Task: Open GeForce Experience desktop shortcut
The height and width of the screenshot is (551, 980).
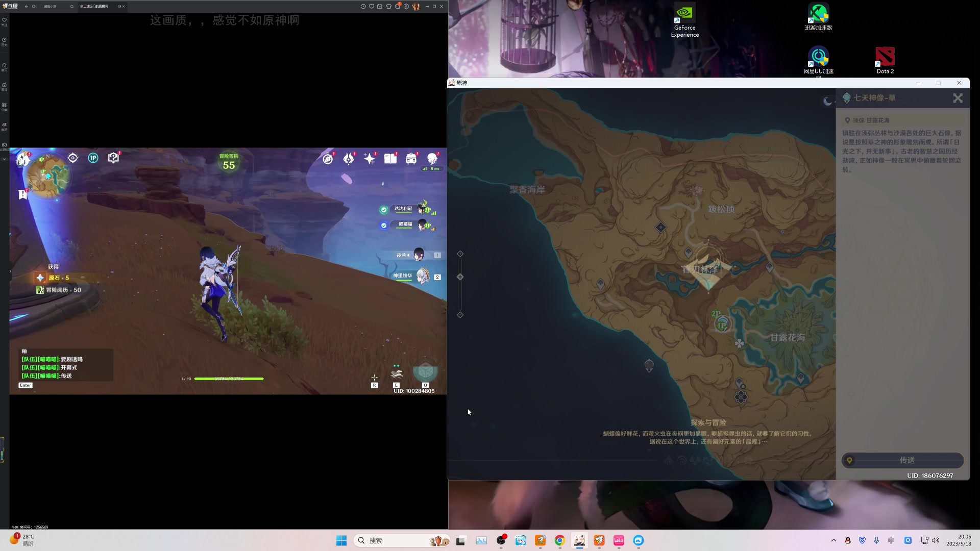Action: tap(684, 20)
